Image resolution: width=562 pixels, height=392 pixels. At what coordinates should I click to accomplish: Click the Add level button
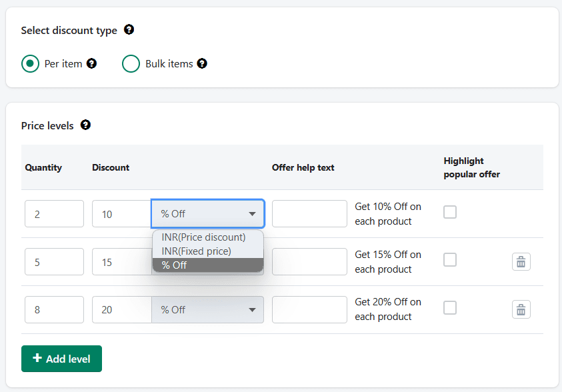pyautogui.click(x=61, y=359)
